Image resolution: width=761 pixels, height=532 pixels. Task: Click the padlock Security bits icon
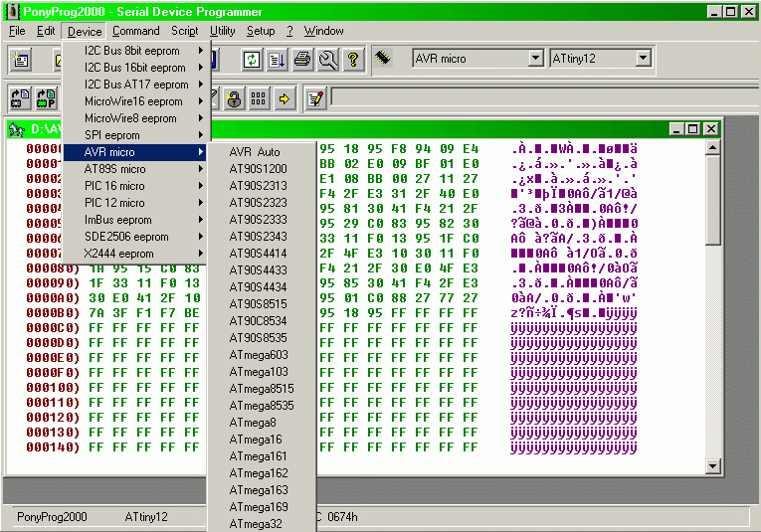[234, 98]
